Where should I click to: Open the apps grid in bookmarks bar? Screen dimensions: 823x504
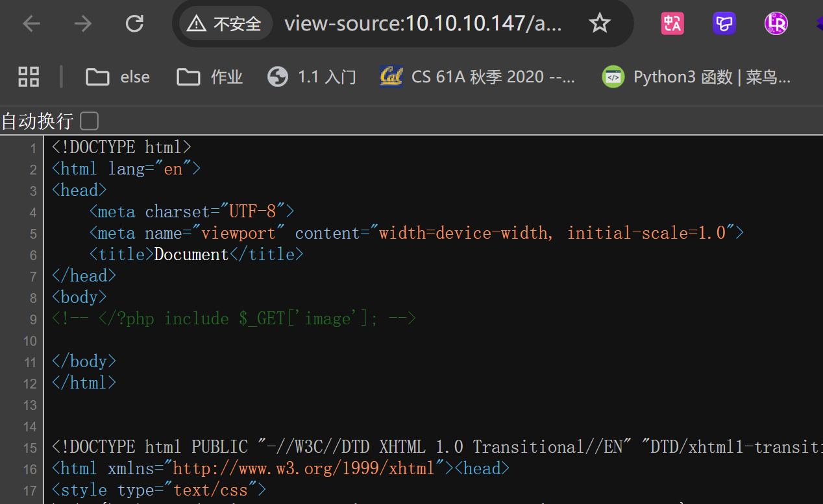click(x=29, y=77)
